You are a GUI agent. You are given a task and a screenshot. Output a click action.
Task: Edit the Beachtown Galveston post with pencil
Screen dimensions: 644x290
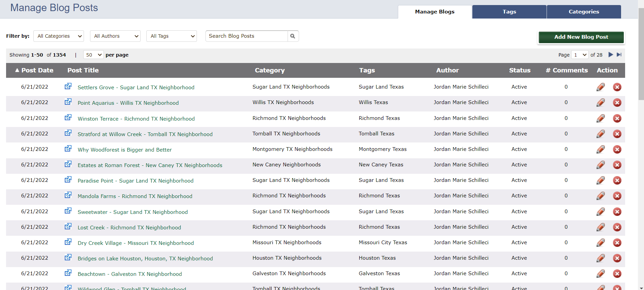(601, 274)
